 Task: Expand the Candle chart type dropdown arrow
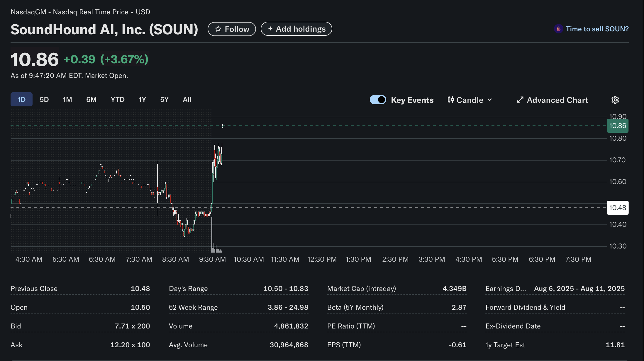[490, 100]
